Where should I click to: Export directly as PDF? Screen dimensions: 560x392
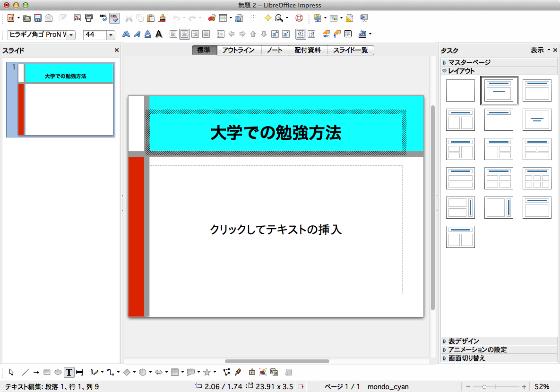(78, 18)
